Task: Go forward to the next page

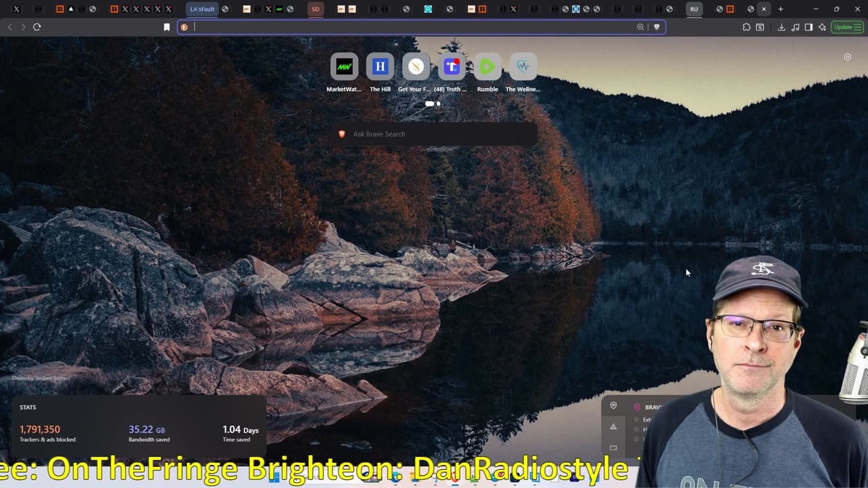Action: 23,27
